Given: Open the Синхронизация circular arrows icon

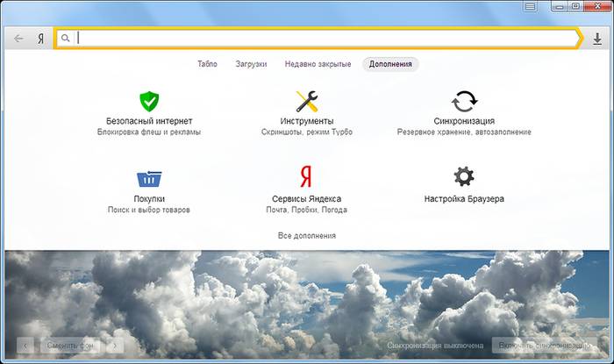Looking at the screenshot, I should [464, 100].
